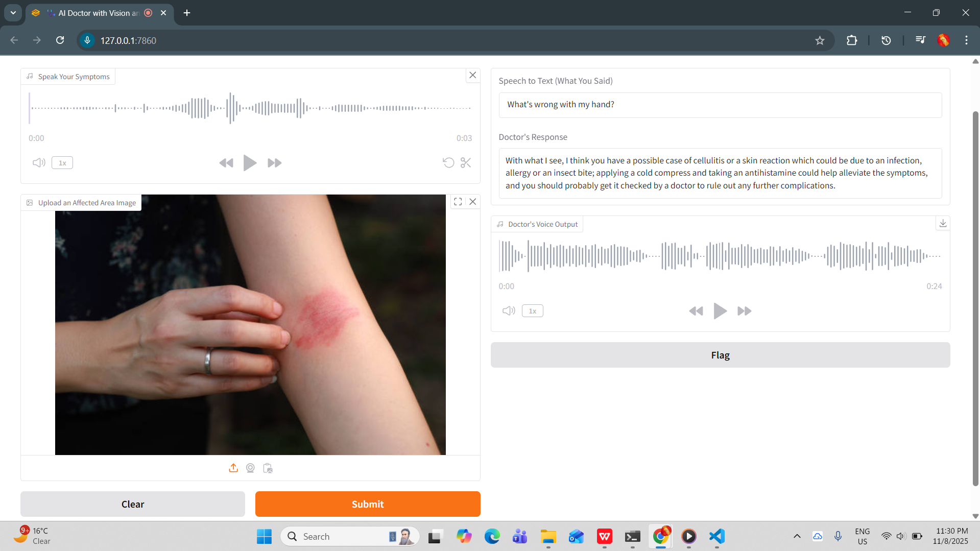
Task: Change symptoms audio 1x playback speed
Action: [x=62, y=163]
